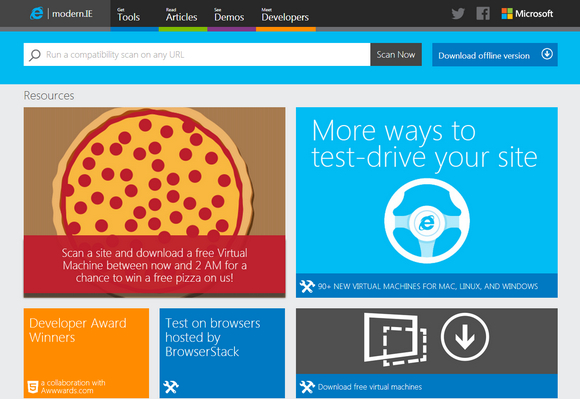Image resolution: width=580 pixels, height=399 pixels.
Task: Click the steering wheel IE icon
Action: pyautogui.click(x=427, y=221)
